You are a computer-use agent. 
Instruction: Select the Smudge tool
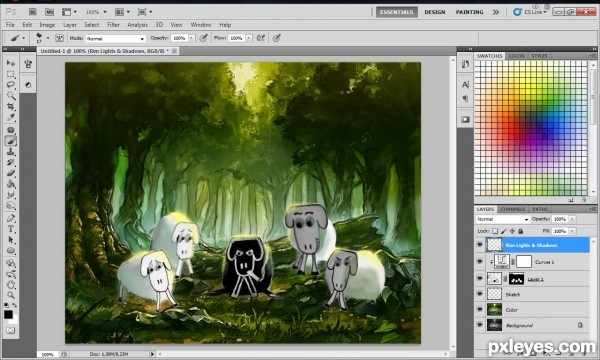click(x=11, y=195)
